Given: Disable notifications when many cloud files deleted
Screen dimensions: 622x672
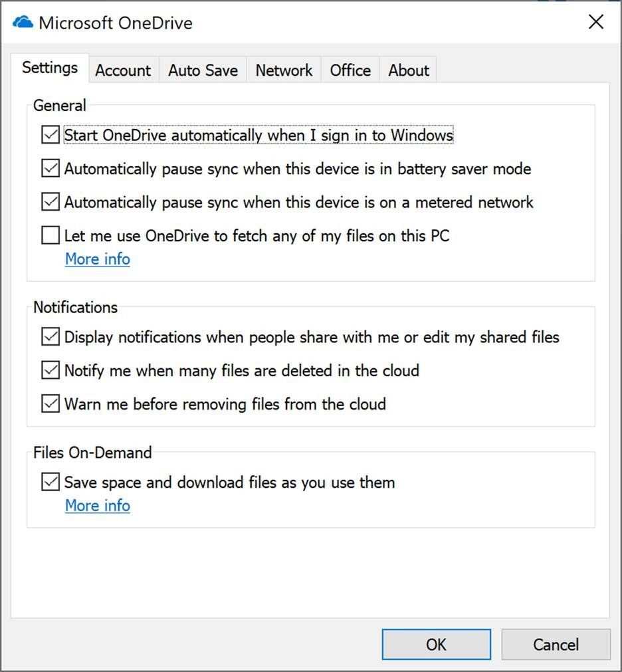Looking at the screenshot, I should pyautogui.click(x=49, y=370).
